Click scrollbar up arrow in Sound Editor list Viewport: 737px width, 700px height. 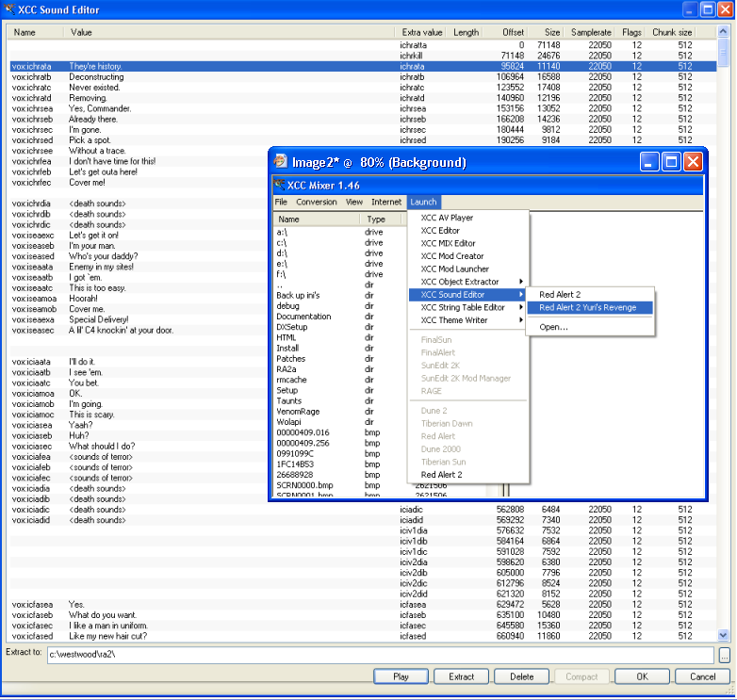tap(724, 31)
